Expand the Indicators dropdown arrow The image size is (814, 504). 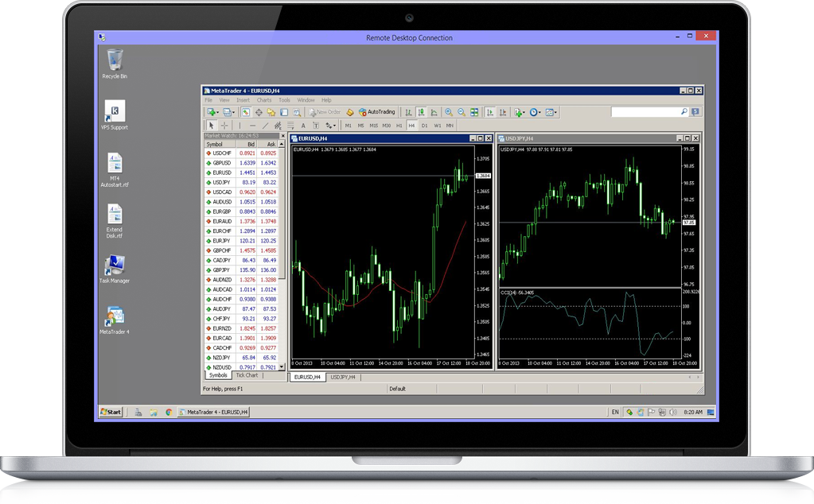click(524, 113)
